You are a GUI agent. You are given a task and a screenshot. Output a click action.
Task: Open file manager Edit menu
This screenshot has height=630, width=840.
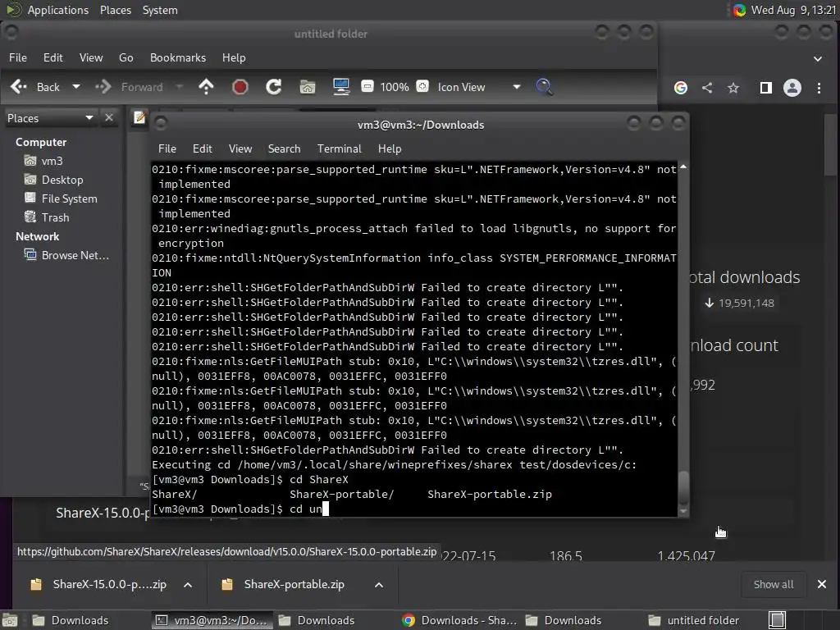click(x=53, y=57)
